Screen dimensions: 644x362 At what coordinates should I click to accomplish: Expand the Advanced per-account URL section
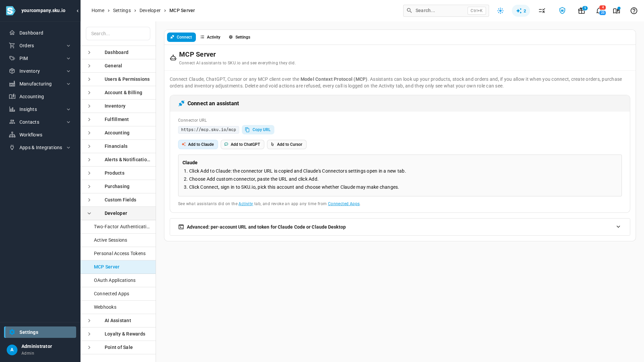pyautogui.click(x=400, y=227)
